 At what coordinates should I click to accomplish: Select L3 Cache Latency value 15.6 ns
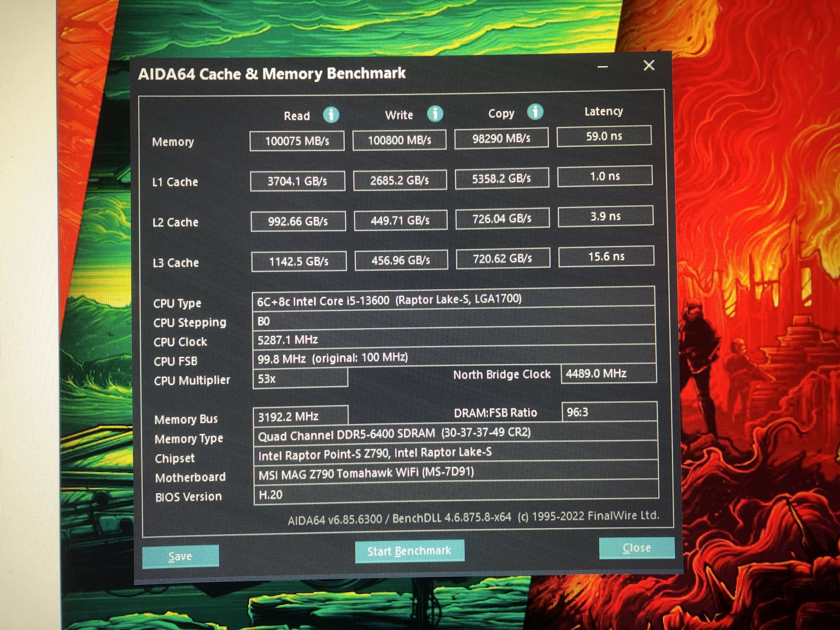pyautogui.click(x=606, y=256)
